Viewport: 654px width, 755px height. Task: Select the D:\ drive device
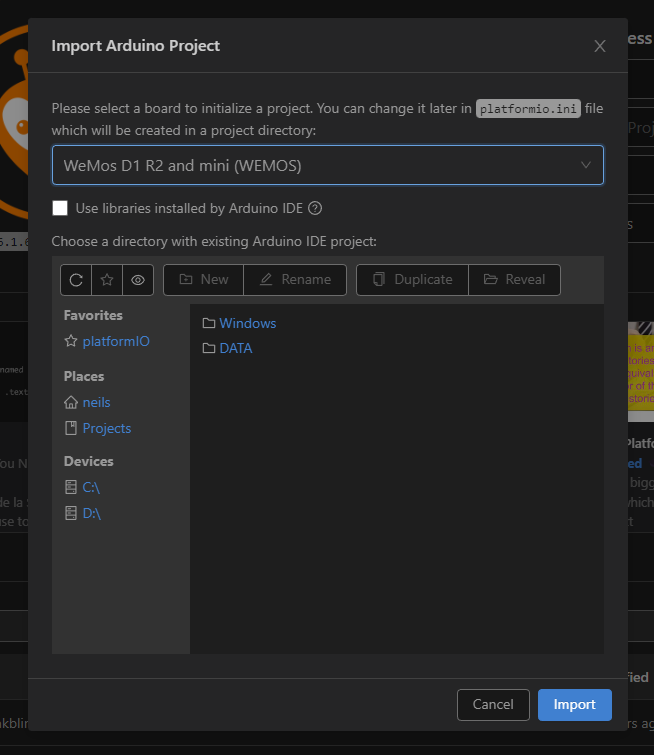coord(91,513)
